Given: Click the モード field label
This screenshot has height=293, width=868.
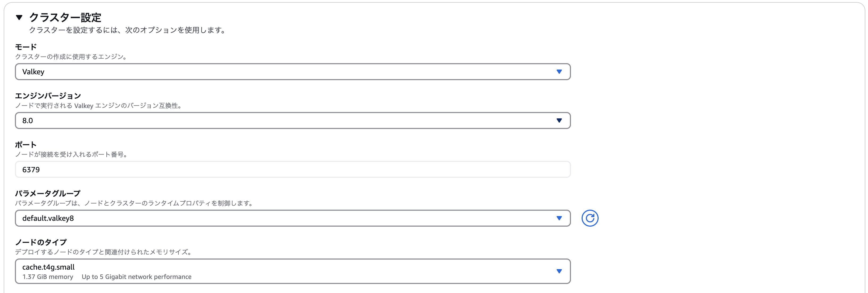Looking at the screenshot, I should coord(26,47).
